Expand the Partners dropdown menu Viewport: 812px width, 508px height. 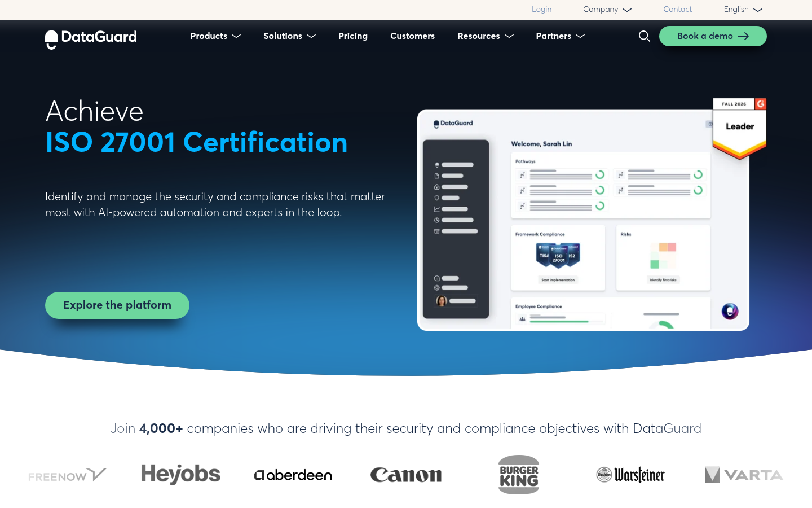pyautogui.click(x=560, y=36)
